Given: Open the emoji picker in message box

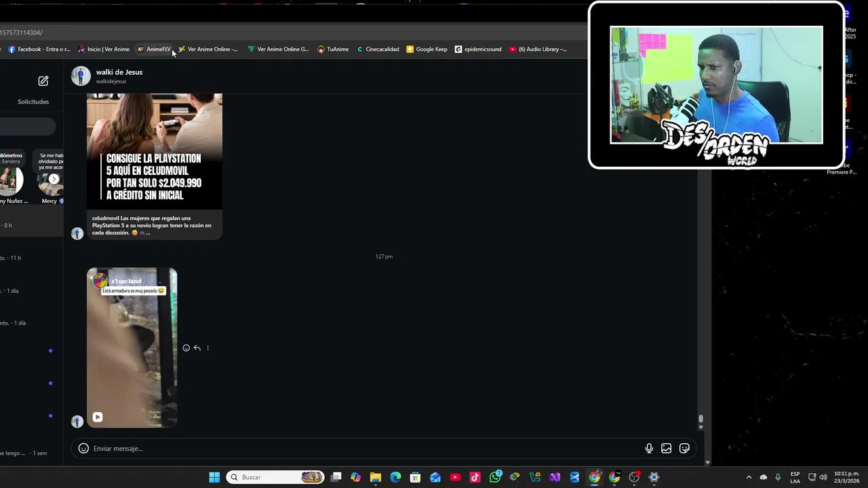Looking at the screenshot, I should pyautogui.click(x=83, y=448).
